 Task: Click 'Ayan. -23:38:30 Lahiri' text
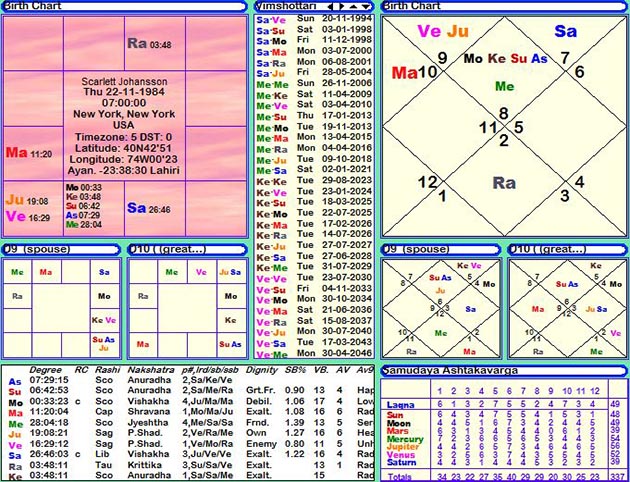[124, 170]
